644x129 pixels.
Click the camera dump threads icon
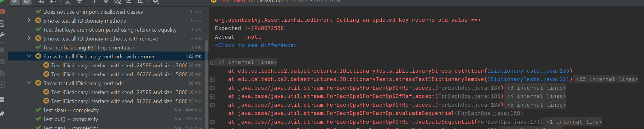2,61
